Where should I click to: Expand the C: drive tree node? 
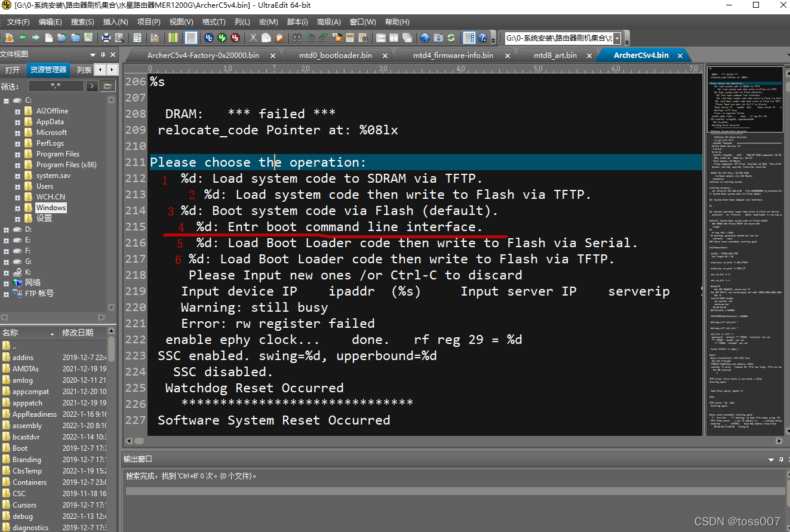(6, 100)
